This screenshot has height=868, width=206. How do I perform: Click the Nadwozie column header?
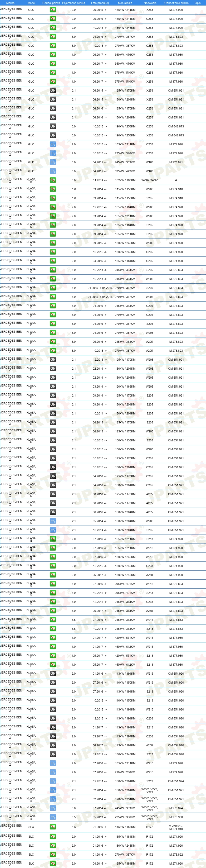pyautogui.click(x=150, y=3)
